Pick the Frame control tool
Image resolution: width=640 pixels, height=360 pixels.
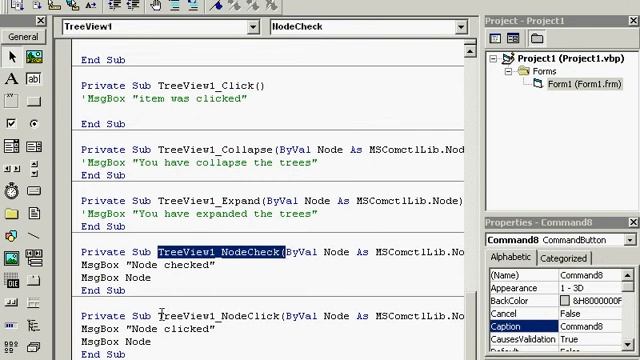coord(11,101)
